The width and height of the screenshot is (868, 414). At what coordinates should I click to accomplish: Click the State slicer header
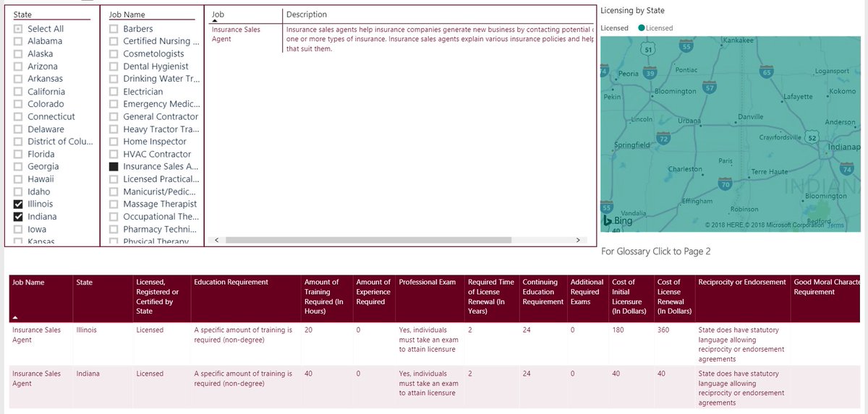click(x=22, y=14)
